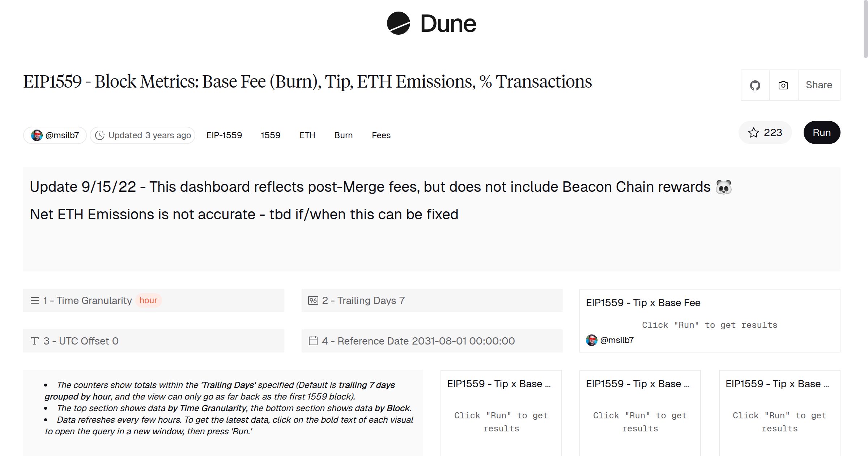Image resolution: width=868 pixels, height=456 pixels.
Task: Select the Burn tag
Action: point(343,135)
